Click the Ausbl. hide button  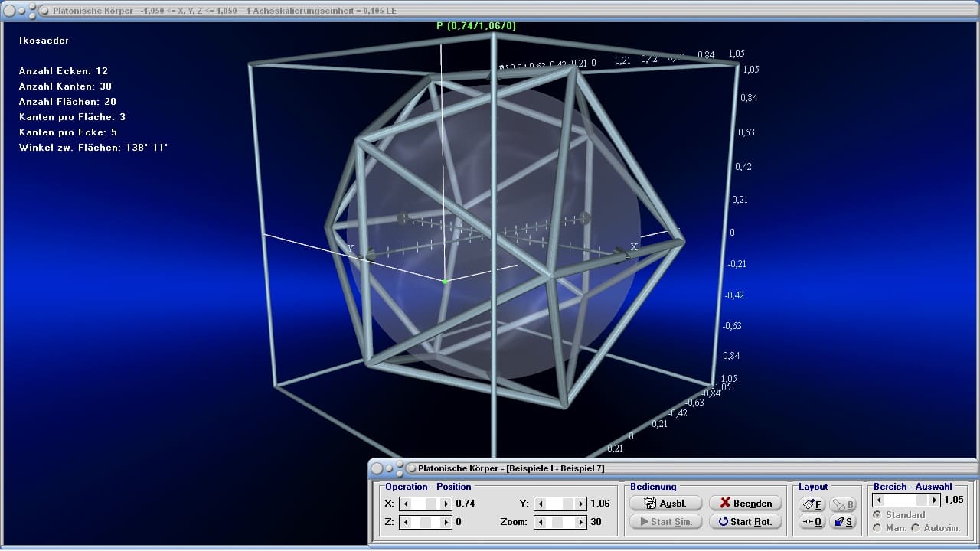tap(665, 503)
